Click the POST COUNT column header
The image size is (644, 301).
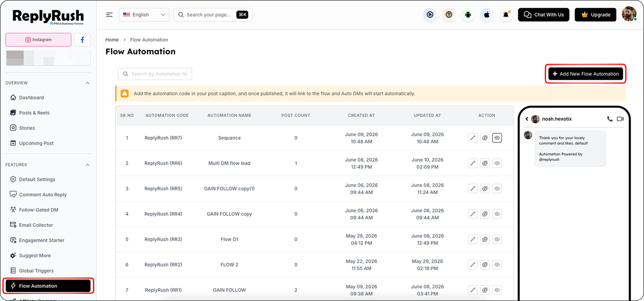pos(296,115)
